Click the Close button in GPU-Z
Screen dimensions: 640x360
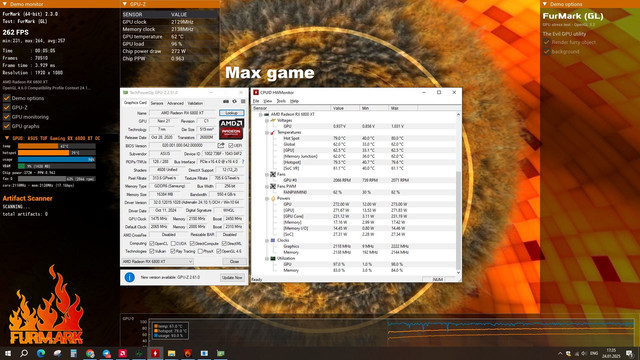(234, 262)
